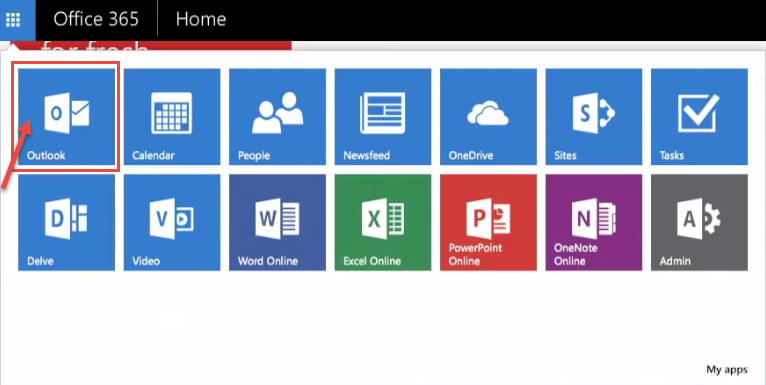The height and width of the screenshot is (385, 766).
Task: Click the Calendar grid icon graphic
Action: click(x=171, y=113)
